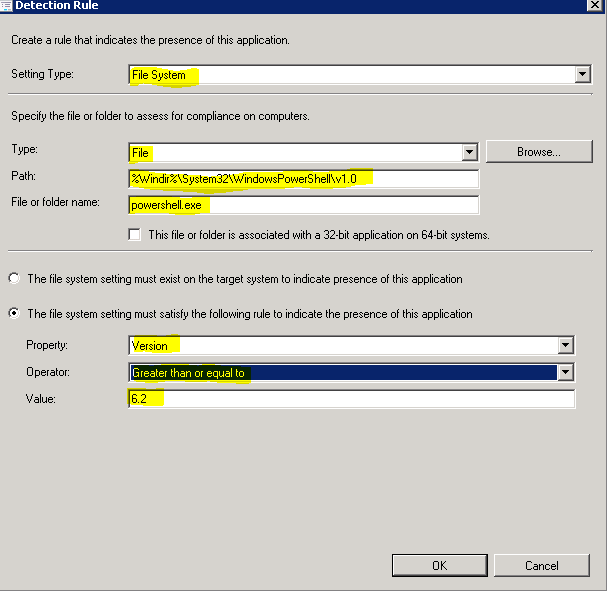Confirm with the OK button
This screenshot has height=591, width=607.
click(439, 565)
